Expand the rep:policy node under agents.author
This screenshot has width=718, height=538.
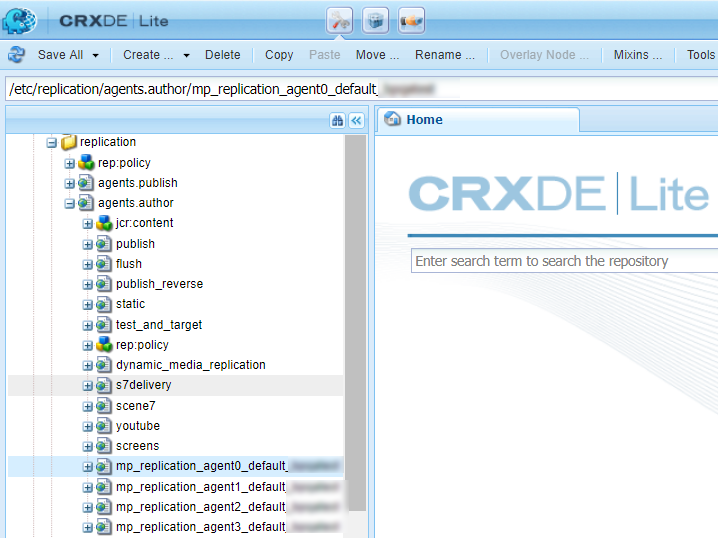(87, 346)
